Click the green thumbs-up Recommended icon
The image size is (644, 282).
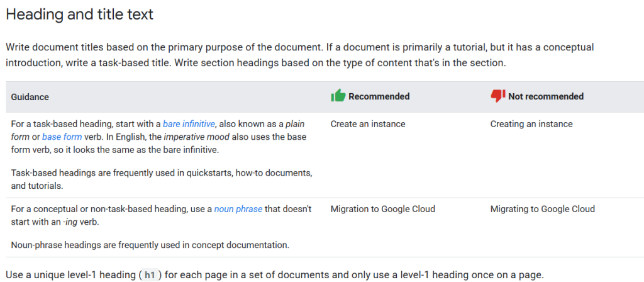click(338, 96)
